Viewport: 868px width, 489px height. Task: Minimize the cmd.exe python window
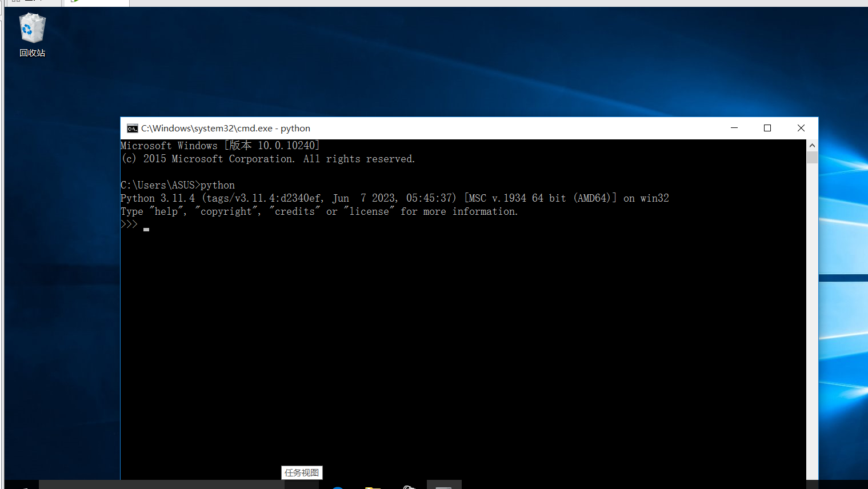(x=734, y=128)
